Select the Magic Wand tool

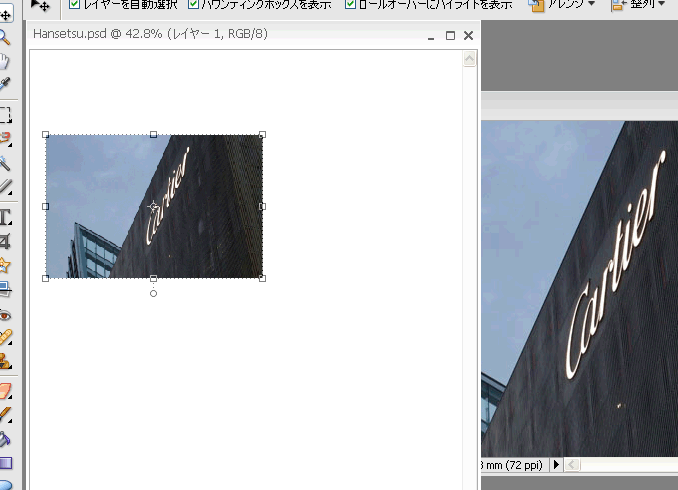pyautogui.click(x=5, y=163)
